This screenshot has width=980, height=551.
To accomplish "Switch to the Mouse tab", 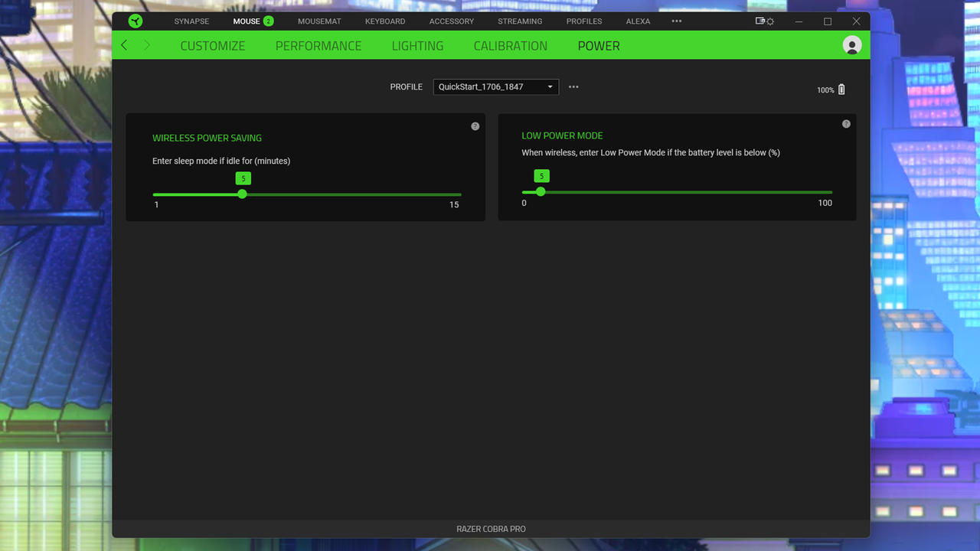I will click(x=247, y=21).
